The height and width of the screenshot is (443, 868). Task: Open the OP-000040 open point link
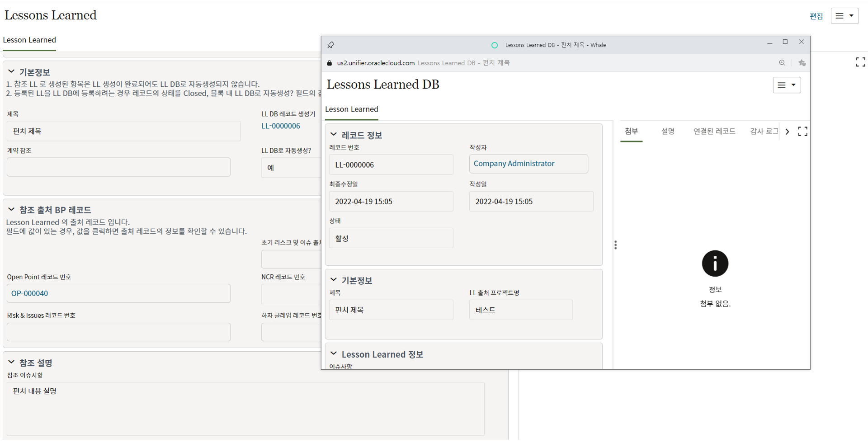30,293
